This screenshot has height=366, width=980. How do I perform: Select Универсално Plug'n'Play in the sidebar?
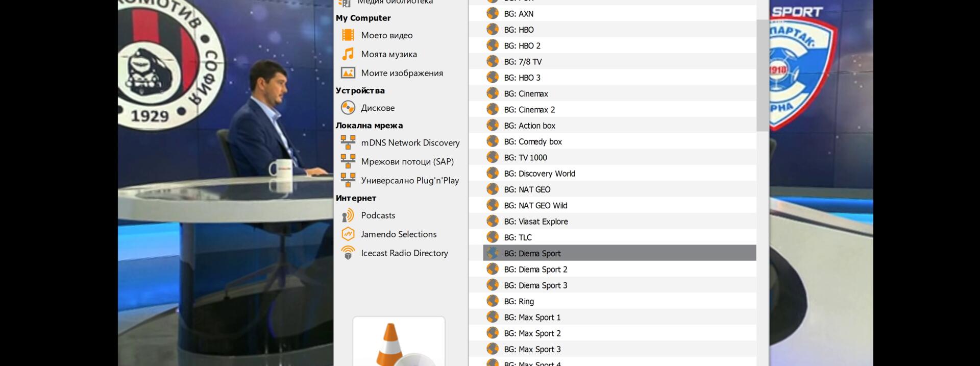tap(409, 181)
